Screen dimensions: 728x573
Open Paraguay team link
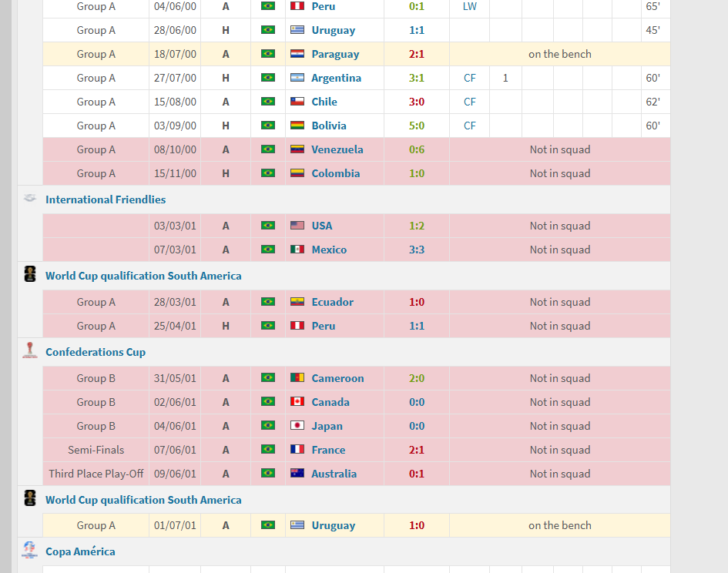tap(335, 55)
